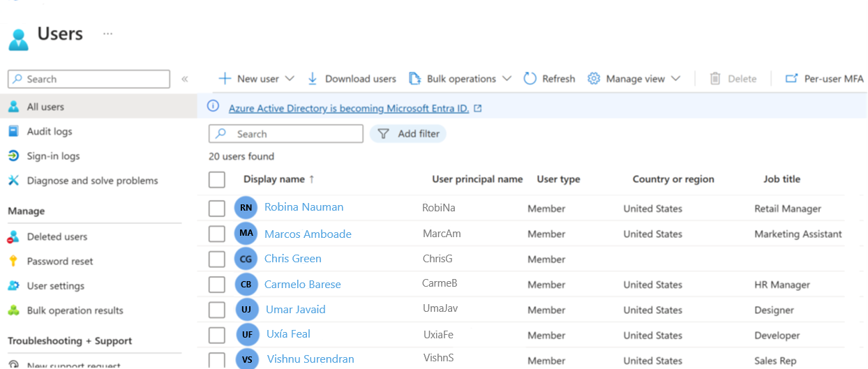This screenshot has height=369, width=868.
Task: Select the Chris Green row checkbox
Action: 217,259
